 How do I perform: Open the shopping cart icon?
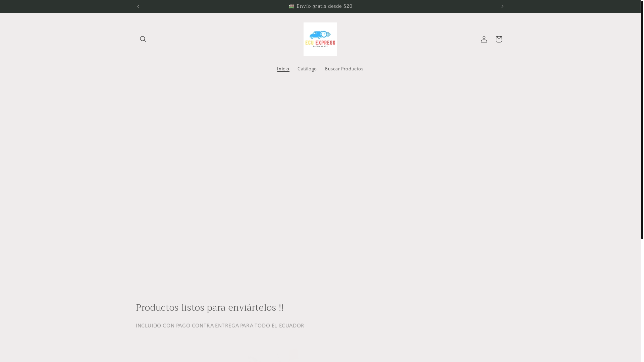click(x=498, y=39)
